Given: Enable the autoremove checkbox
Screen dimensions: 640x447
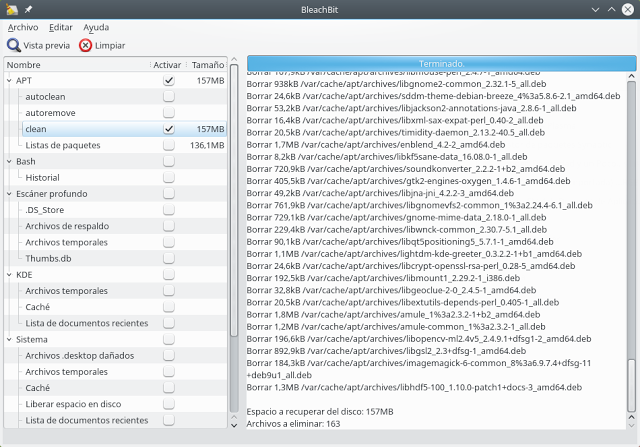Looking at the screenshot, I should (169, 112).
